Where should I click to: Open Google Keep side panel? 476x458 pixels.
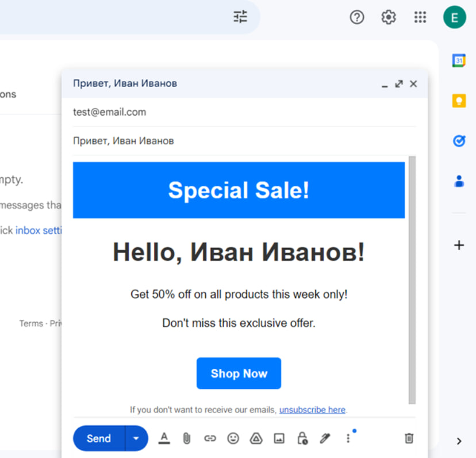pos(459,101)
